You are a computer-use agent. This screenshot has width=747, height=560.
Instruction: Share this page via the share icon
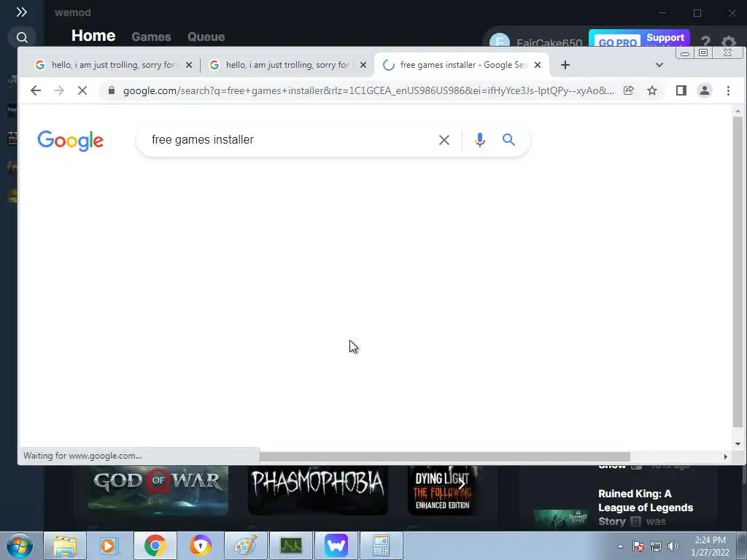tap(629, 90)
